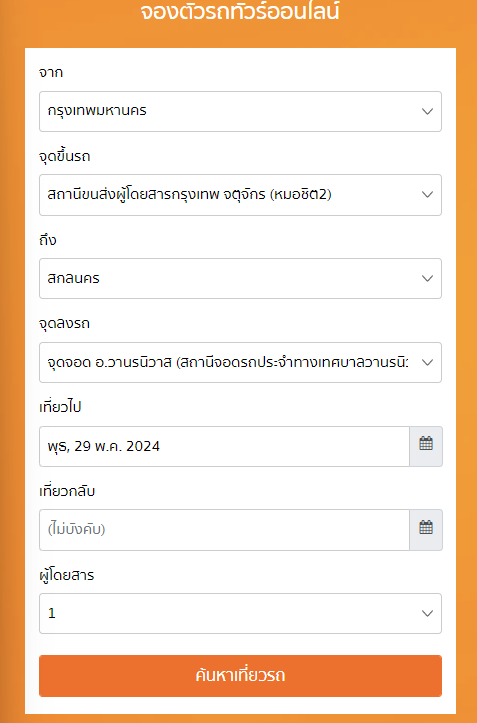
Task: Expand the จุดจอด อ.วานรนิวาส drop-off dropdown
Action: [240, 362]
